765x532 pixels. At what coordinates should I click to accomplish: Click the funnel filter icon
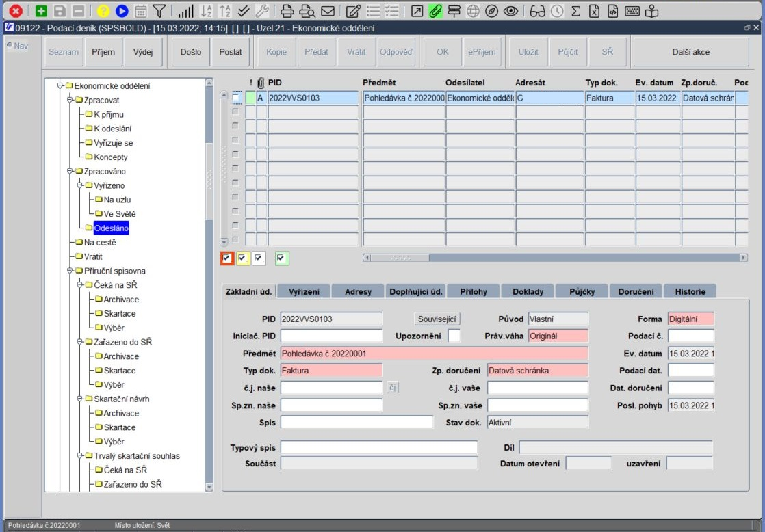[x=159, y=11]
